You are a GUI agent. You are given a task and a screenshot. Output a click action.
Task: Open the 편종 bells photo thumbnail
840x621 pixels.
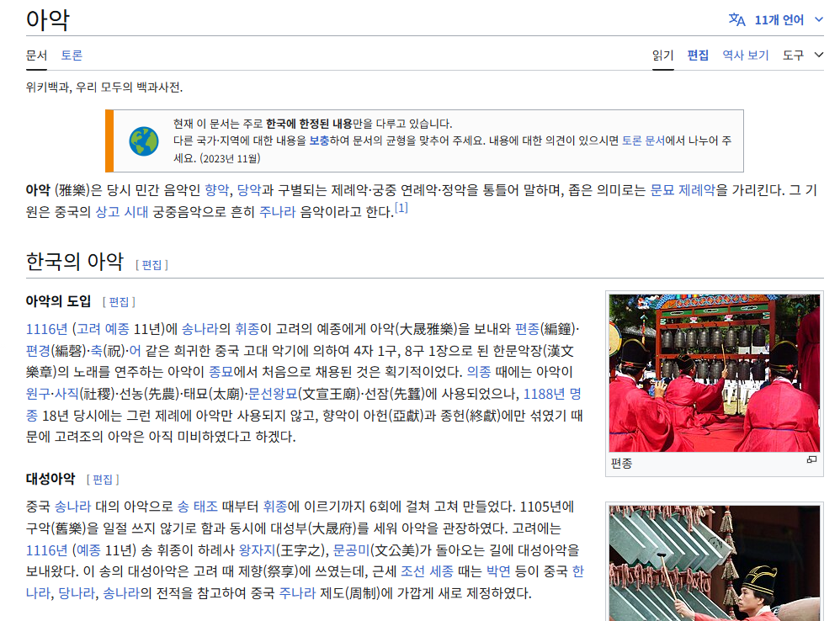(x=714, y=373)
